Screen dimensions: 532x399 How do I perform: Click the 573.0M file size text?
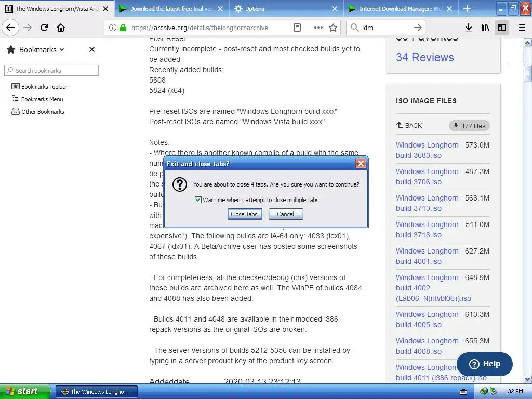tap(477, 145)
